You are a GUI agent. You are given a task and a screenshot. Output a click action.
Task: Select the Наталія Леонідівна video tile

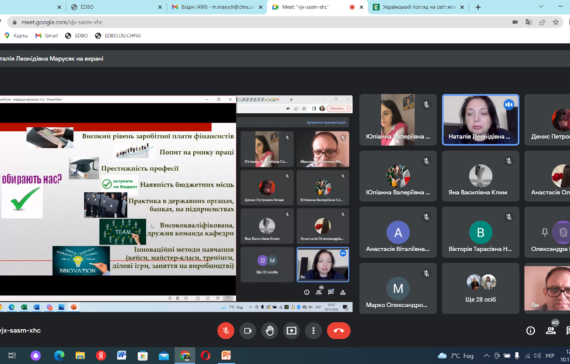(x=480, y=120)
